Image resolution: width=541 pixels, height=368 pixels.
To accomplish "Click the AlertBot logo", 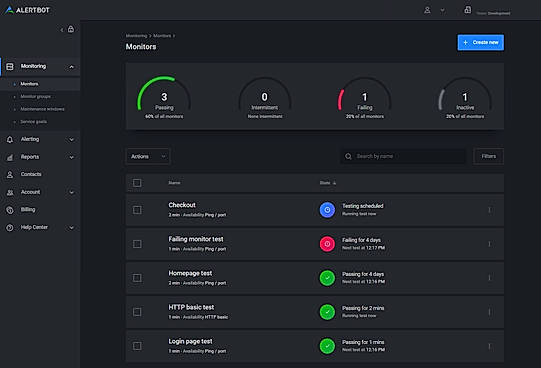I will point(27,10).
